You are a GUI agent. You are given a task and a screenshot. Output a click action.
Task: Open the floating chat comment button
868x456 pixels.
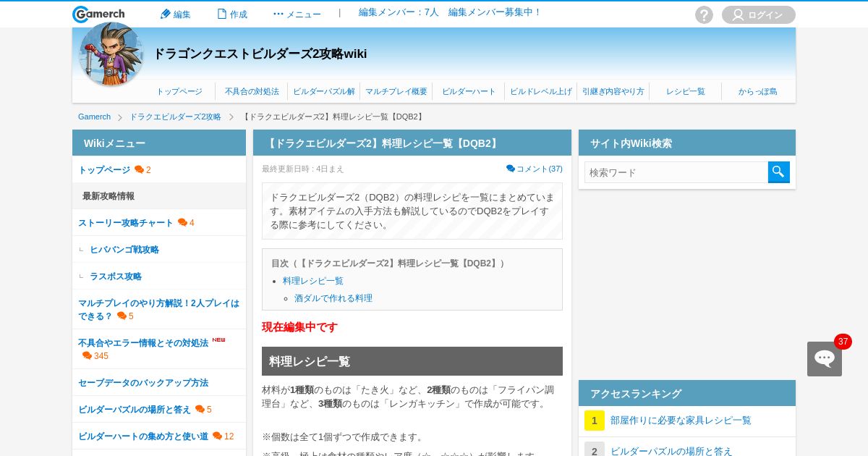coord(825,359)
